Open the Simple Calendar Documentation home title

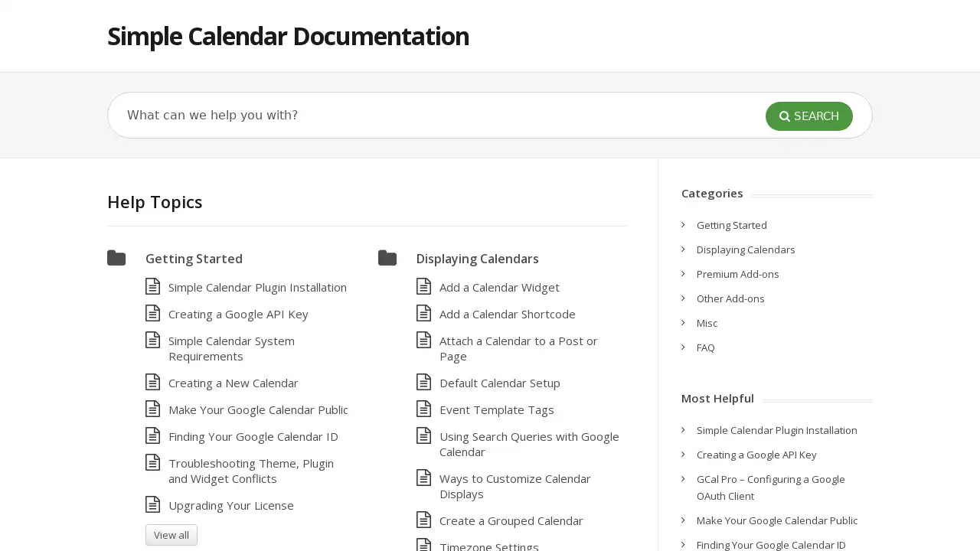click(x=288, y=36)
